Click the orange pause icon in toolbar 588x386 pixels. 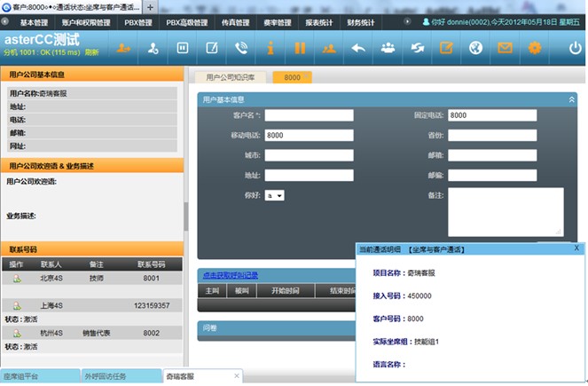coord(299,48)
